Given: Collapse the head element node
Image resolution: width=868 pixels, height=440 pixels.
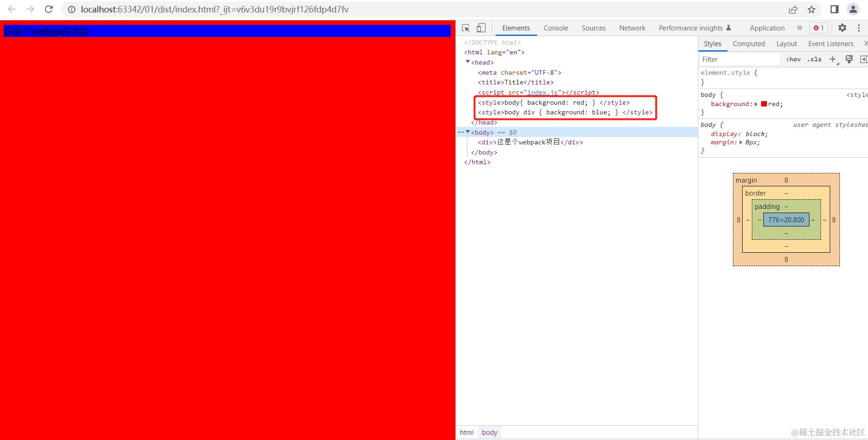Looking at the screenshot, I should 467,62.
